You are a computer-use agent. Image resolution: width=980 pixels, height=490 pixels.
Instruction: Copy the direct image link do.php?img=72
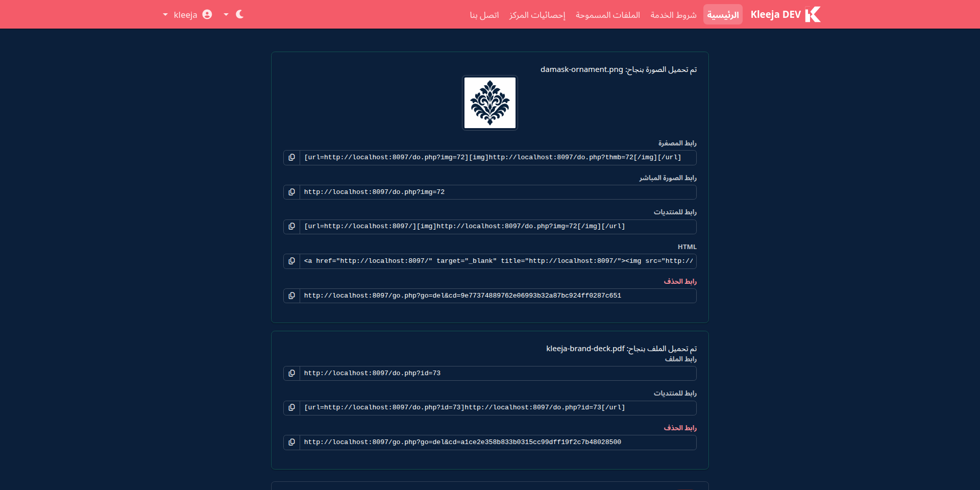[x=291, y=192]
